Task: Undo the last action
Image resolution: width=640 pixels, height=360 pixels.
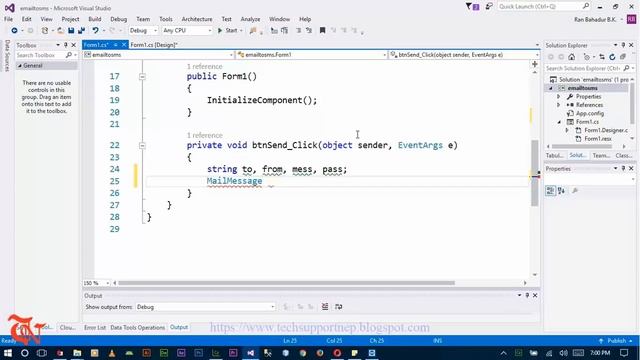Action: [x=95, y=31]
